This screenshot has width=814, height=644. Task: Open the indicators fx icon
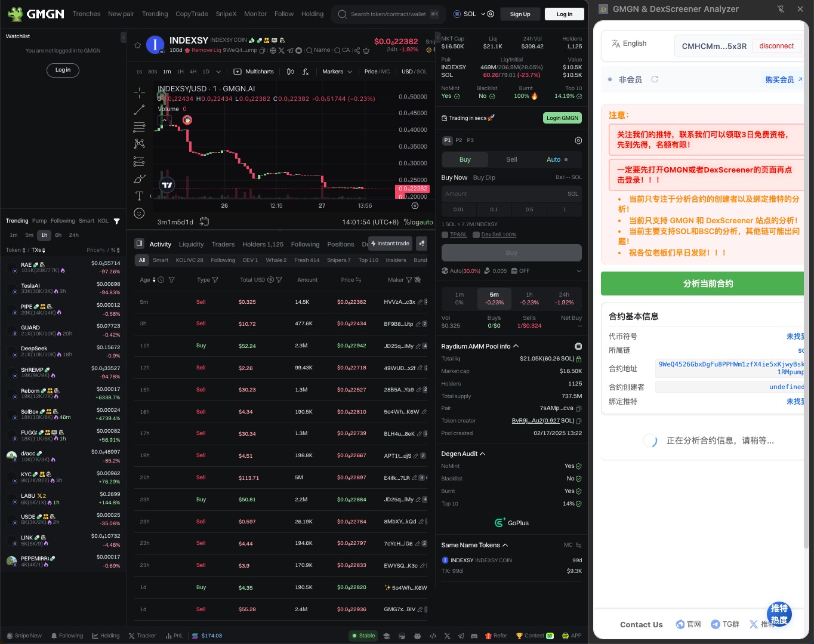tap(306, 72)
